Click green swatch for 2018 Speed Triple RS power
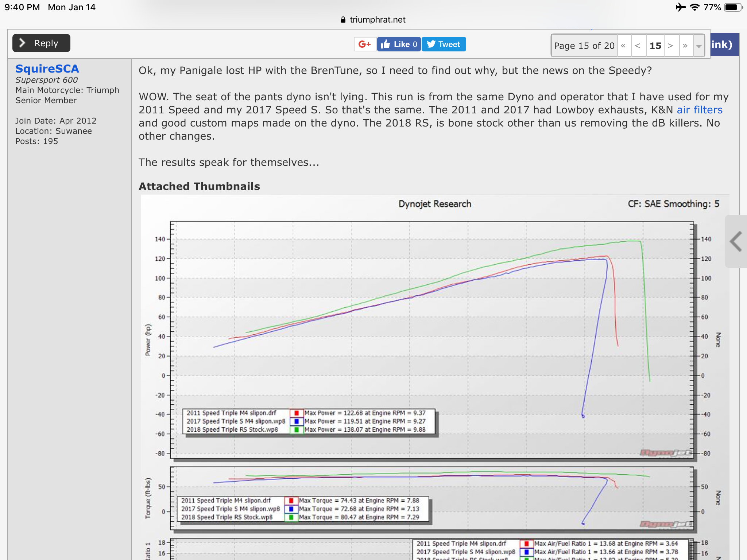Viewport: 747px width, 560px height. pos(297,430)
